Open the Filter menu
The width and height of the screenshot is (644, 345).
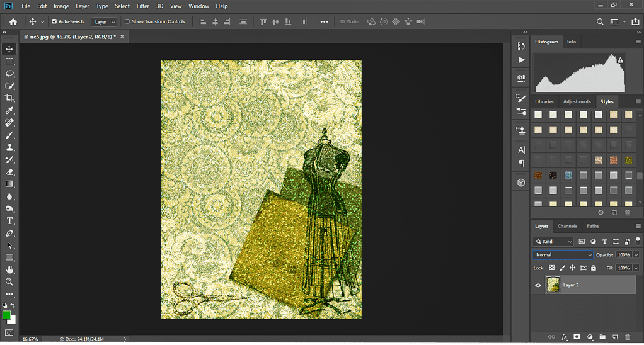pos(143,6)
